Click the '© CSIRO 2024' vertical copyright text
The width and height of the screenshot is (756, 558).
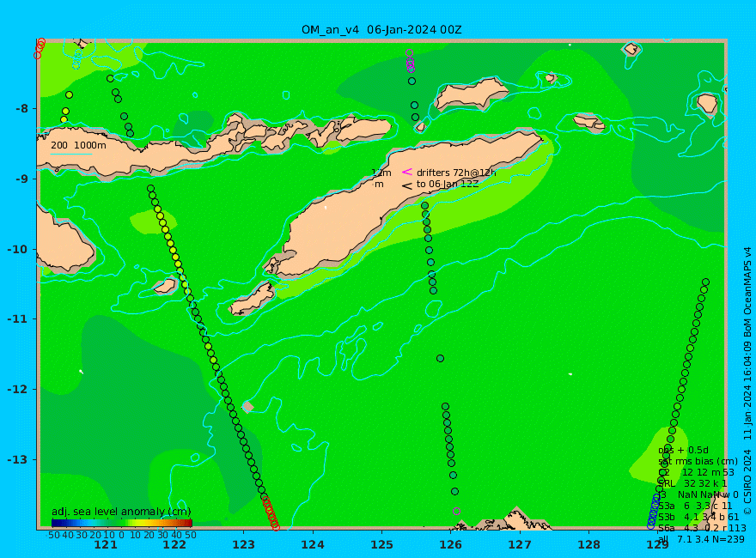747,482
